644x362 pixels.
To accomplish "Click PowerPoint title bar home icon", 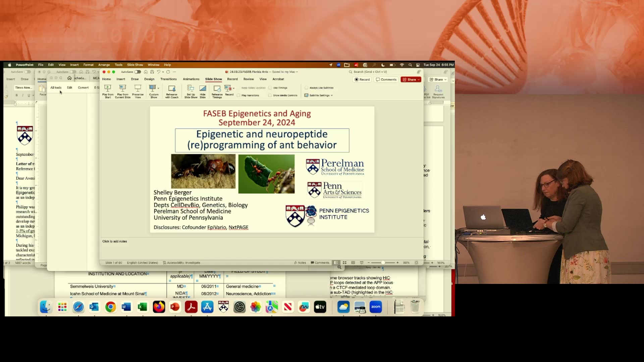I will point(146,72).
